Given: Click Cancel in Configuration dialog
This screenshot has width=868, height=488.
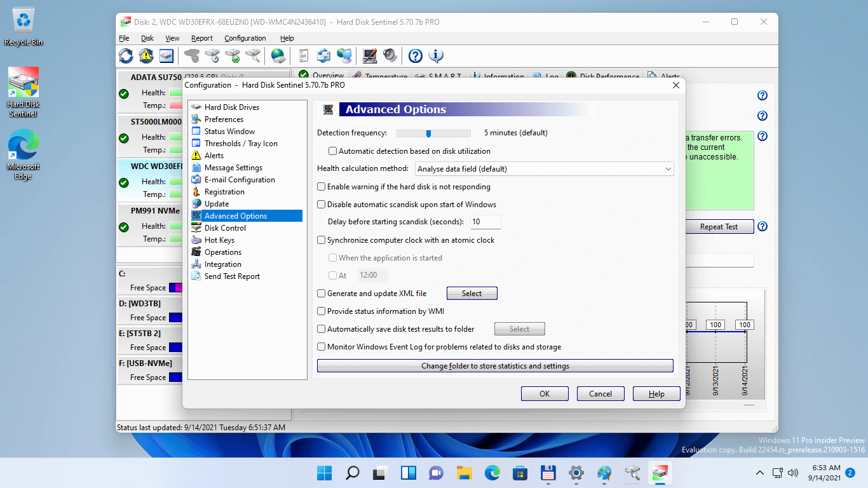Looking at the screenshot, I should pos(600,394).
